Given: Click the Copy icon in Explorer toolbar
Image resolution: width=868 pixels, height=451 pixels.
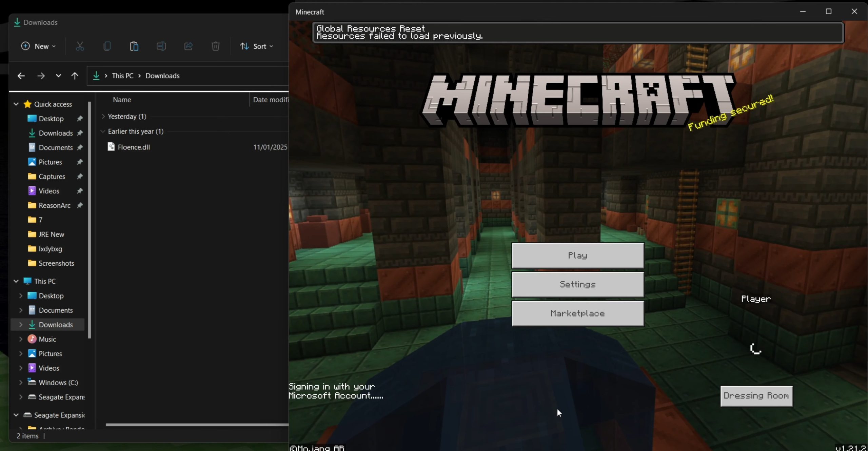Looking at the screenshot, I should click(107, 46).
